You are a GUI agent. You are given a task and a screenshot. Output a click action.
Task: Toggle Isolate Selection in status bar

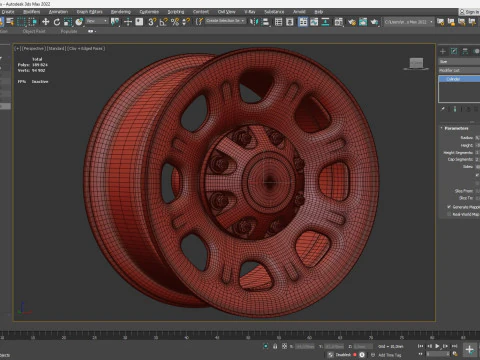[266, 346]
